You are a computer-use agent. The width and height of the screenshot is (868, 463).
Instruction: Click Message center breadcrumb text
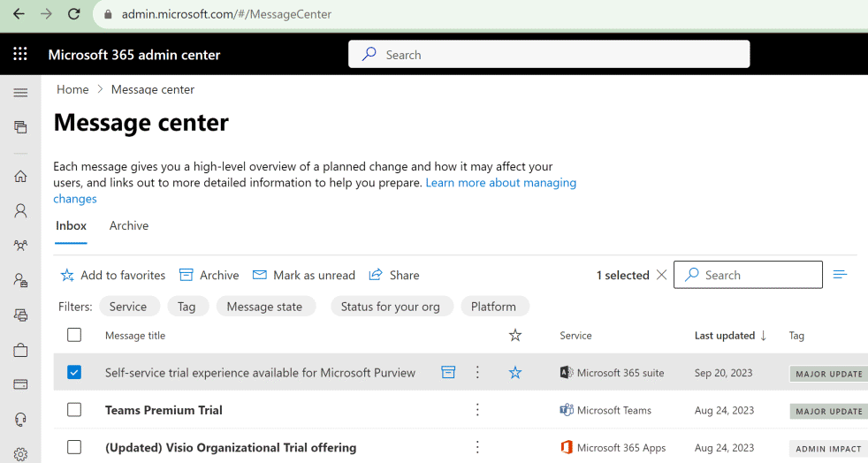click(x=153, y=89)
